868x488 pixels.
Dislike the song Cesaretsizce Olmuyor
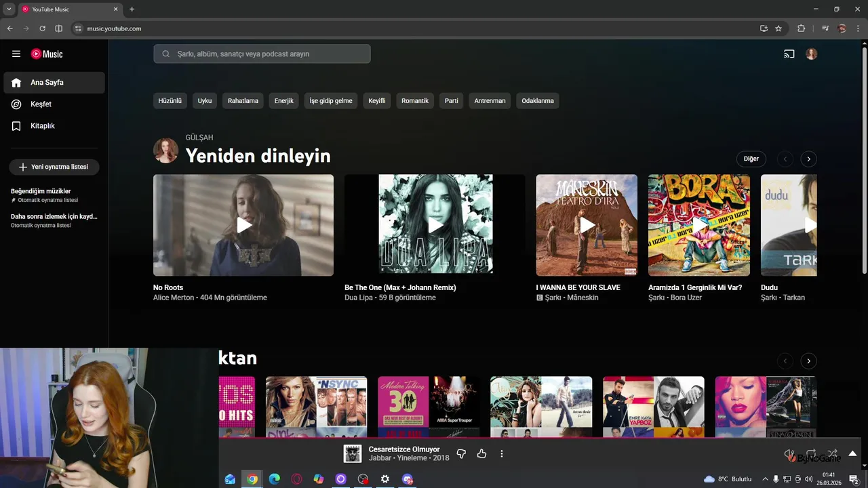(461, 453)
